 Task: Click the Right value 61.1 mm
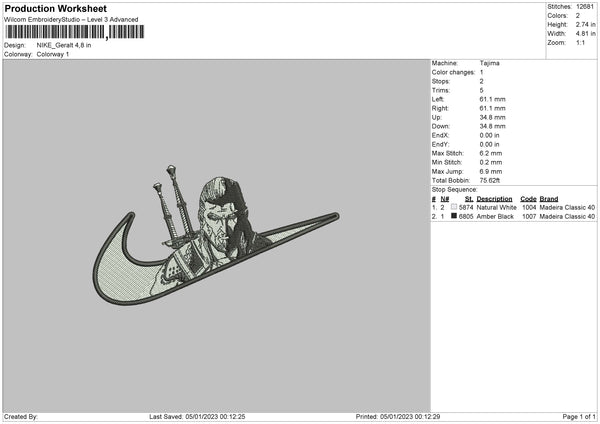[x=492, y=108]
